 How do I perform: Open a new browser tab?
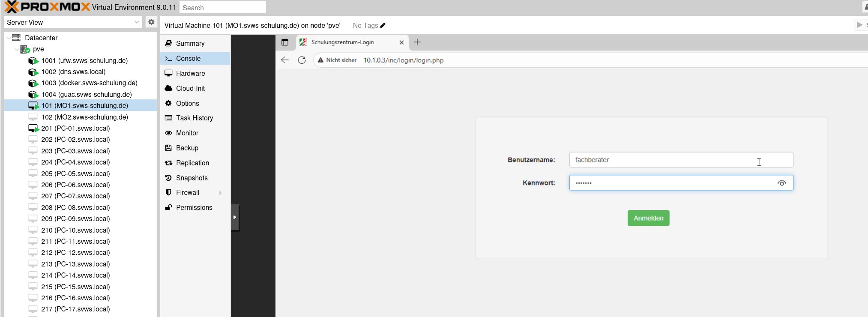tap(417, 42)
